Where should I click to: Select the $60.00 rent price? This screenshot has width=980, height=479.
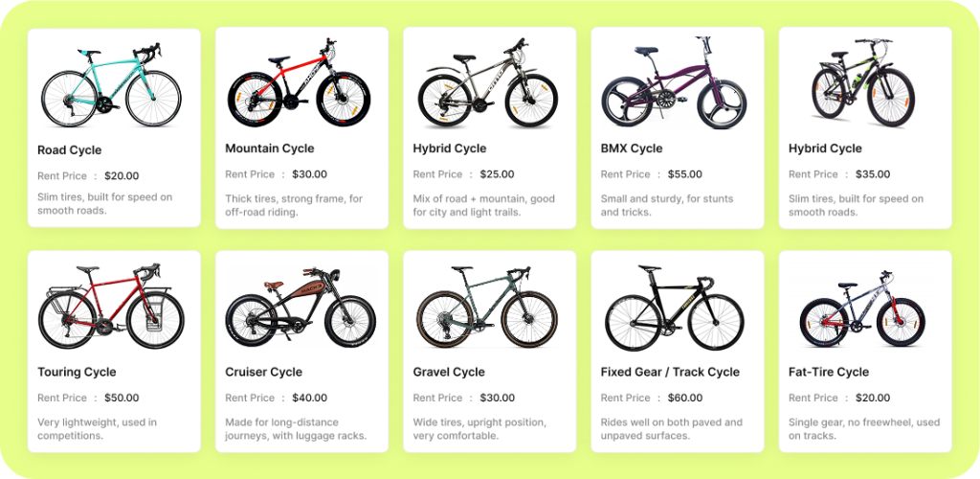pos(684,398)
